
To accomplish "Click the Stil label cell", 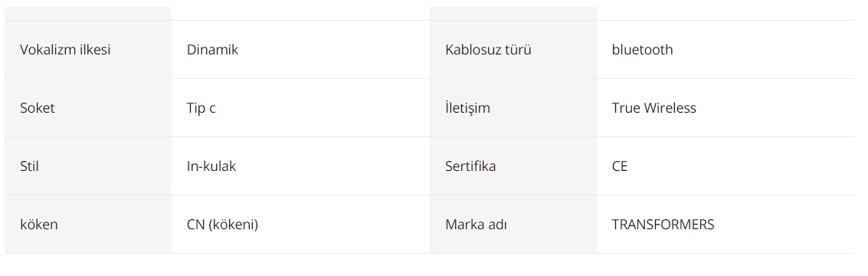I will pyautogui.click(x=88, y=166).
